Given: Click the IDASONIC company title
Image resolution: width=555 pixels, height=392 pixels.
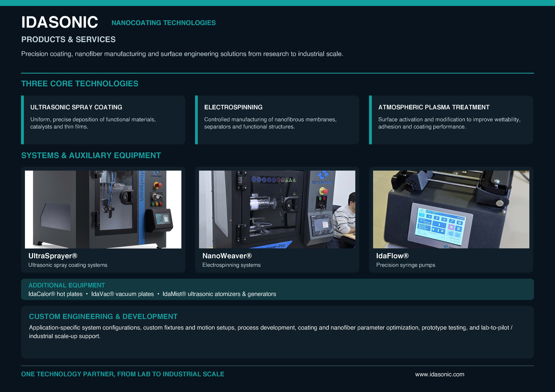Looking at the screenshot, I should (60, 22).
